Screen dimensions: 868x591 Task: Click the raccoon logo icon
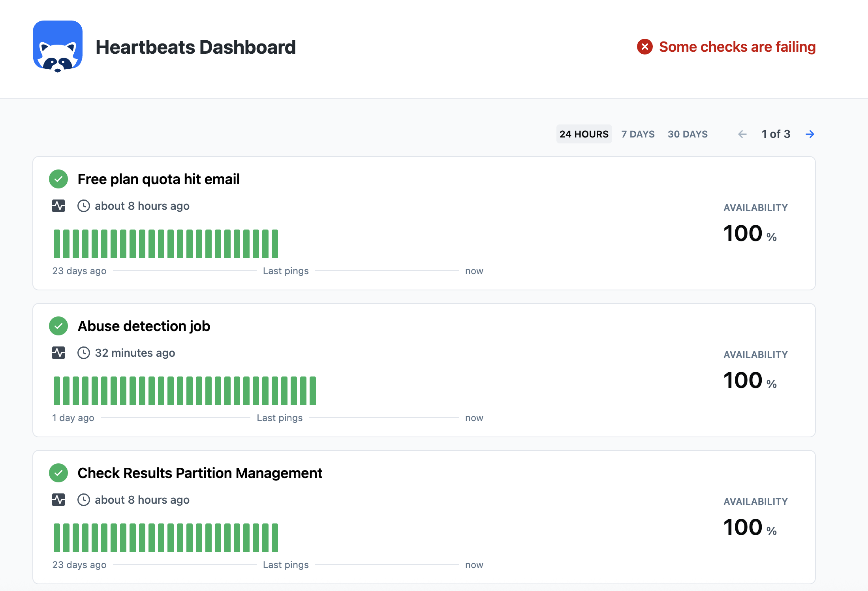click(x=58, y=47)
